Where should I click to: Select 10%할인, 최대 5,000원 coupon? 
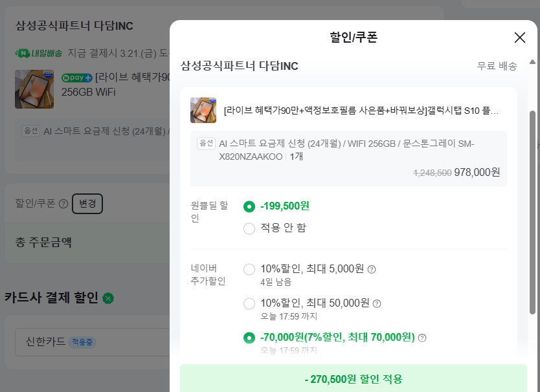click(x=249, y=270)
